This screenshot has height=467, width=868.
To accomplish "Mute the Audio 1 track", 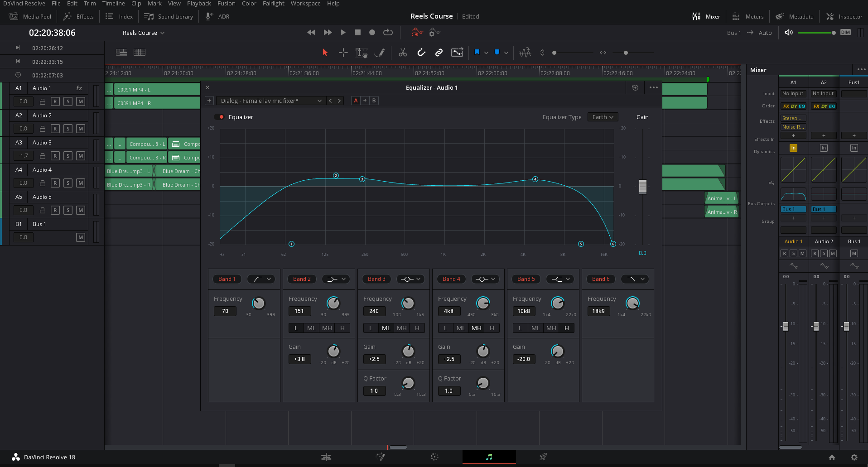I will pos(81,101).
